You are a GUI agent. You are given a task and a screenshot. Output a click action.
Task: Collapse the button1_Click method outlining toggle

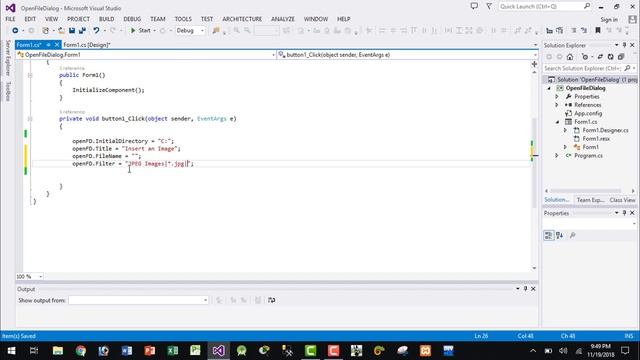[x=30, y=119]
